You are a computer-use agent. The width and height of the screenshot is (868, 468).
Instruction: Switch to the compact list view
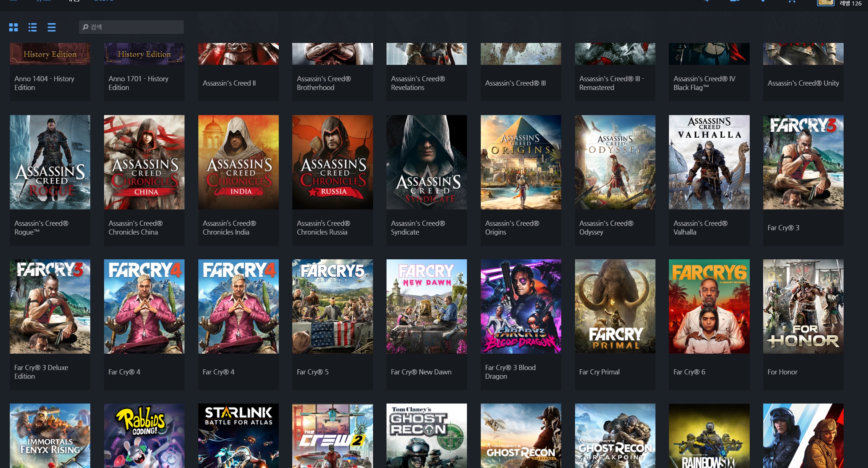click(52, 27)
